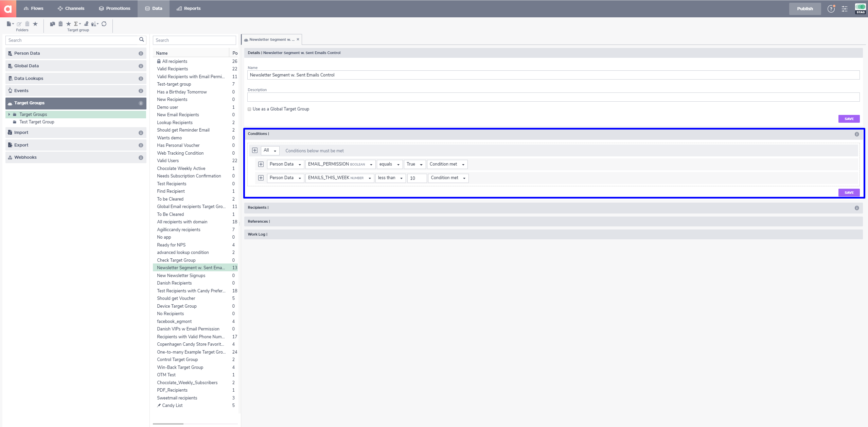Click the duplicate target group toolbar icon
This screenshot has height=427, width=868.
pyautogui.click(x=52, y=24)
